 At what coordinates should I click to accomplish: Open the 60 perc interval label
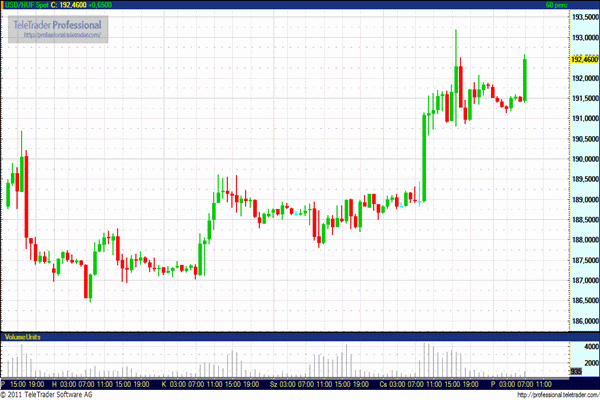[x=556, y=5]
